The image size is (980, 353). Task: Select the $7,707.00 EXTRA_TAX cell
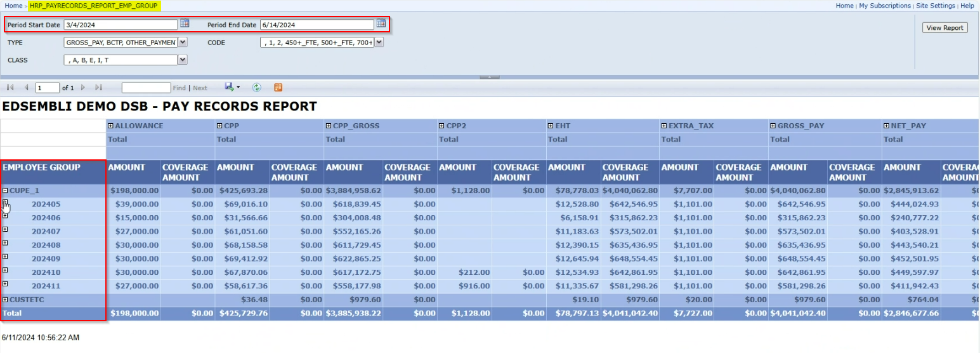click(x=687, y=190)
